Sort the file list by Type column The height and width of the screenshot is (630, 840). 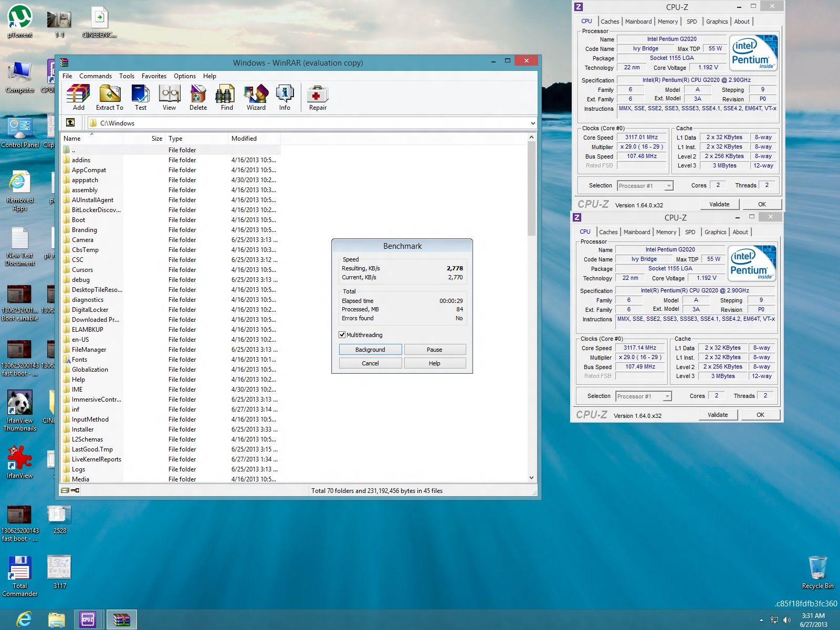pos(197,139)
